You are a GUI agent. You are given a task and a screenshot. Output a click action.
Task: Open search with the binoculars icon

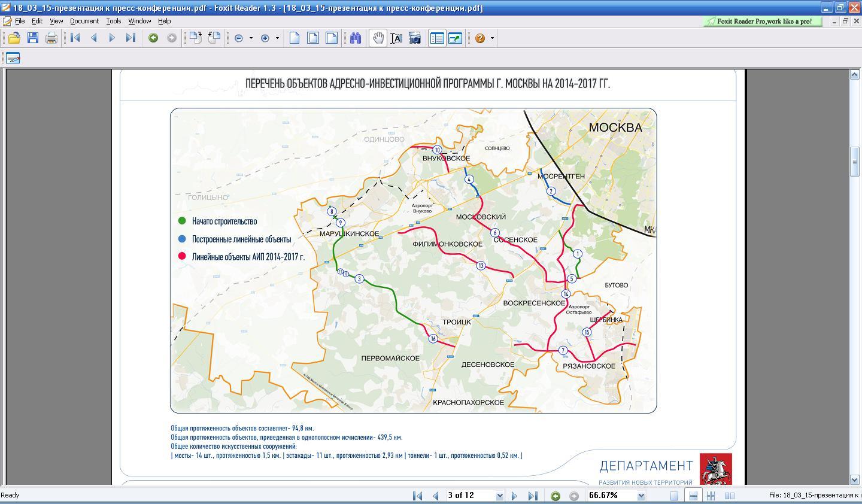point(356,38)
